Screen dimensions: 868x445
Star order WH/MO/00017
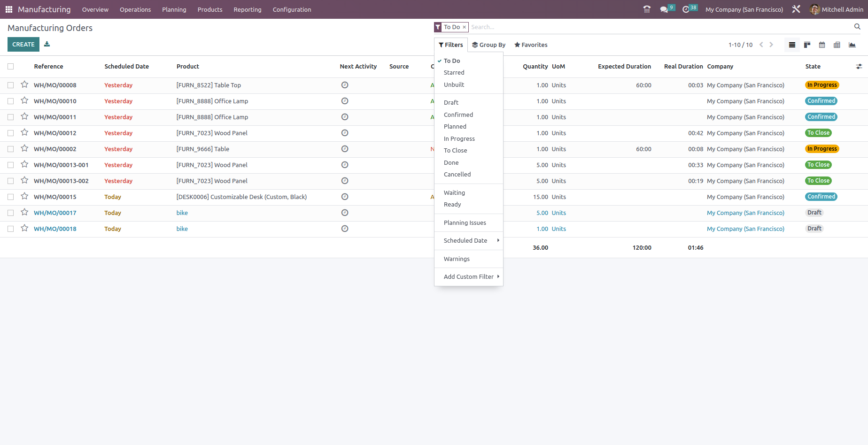[24, 212]
